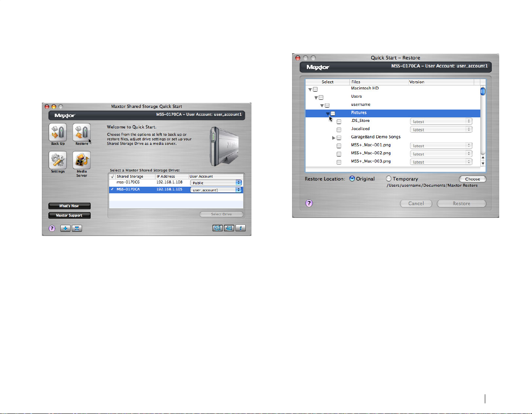Click the purple help icon in Quick Start window
The height and width of the screenshot is (414, 532).
52,229
